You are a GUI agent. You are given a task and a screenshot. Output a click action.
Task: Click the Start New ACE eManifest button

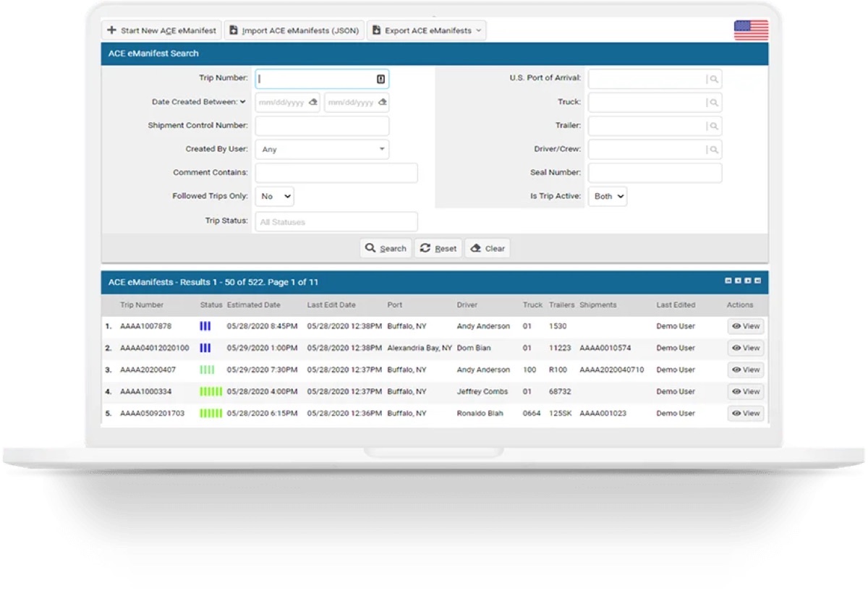pyautogui.click(x=161, y=30)
